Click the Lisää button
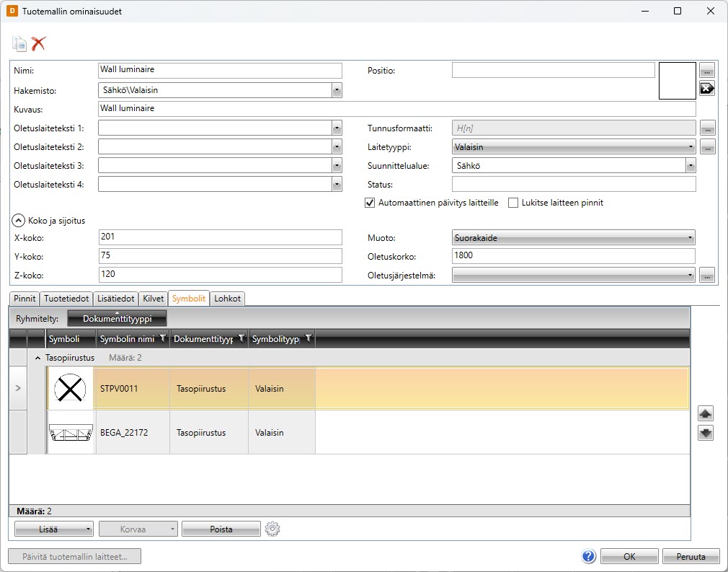Viewport: 728px width, 572px height. (54, 529)
